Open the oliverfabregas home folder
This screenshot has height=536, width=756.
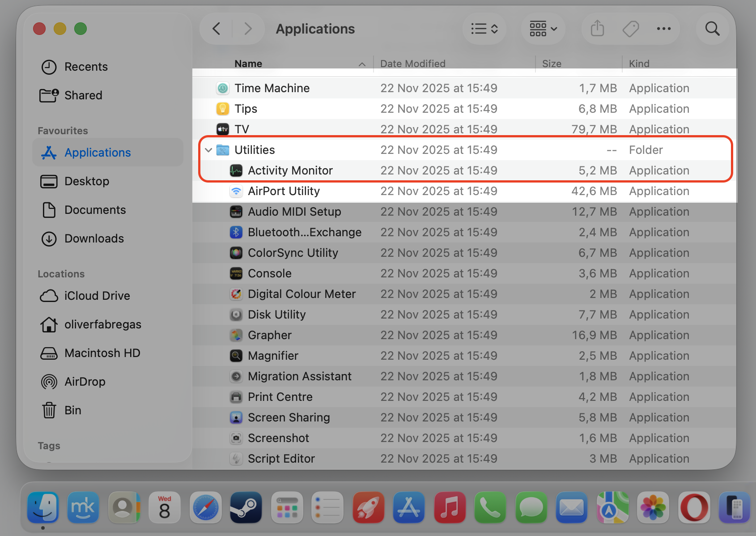coord(107,324)
